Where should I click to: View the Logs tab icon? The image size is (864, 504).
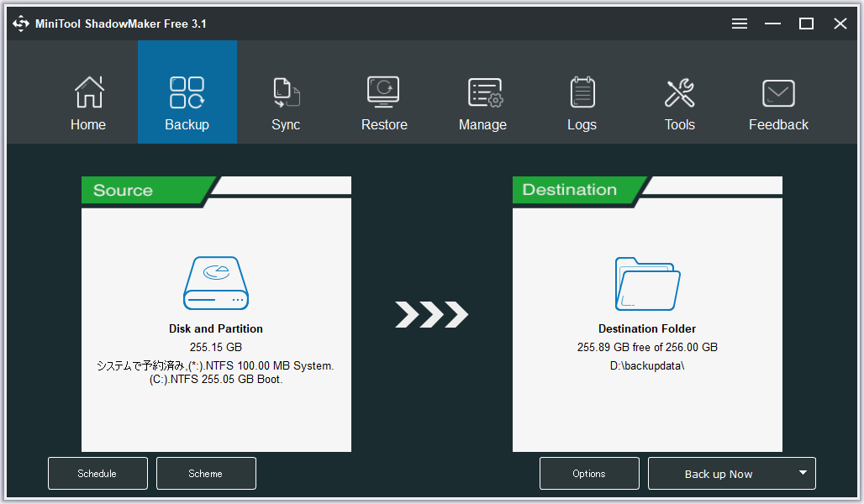[582, 92]
